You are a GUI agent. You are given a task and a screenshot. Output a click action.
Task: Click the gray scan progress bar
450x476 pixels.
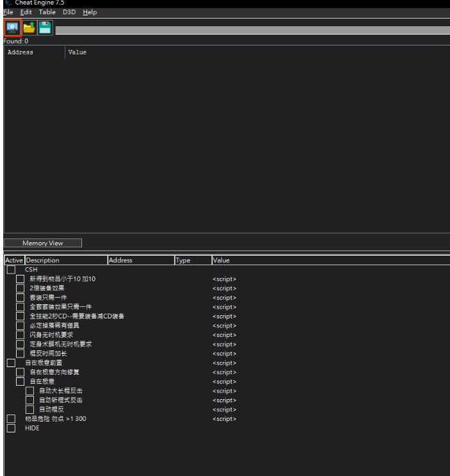click(251, 30)
